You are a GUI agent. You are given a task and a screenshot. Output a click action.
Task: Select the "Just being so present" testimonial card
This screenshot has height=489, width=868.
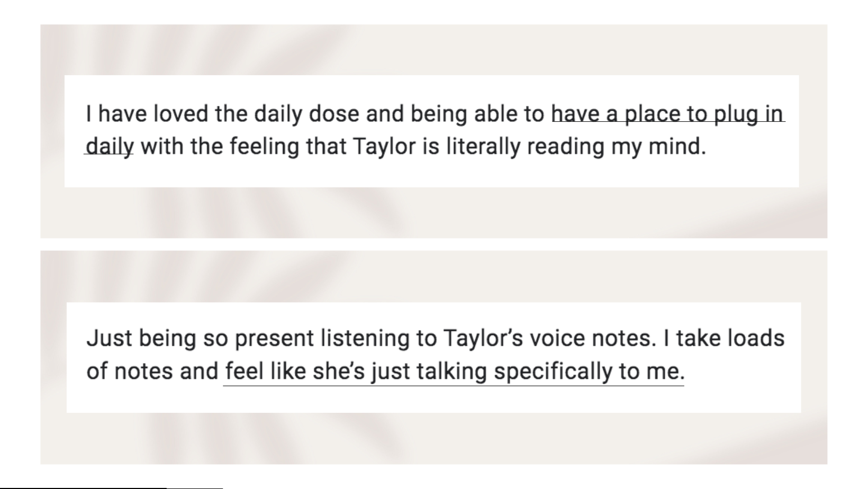point(433,358)
